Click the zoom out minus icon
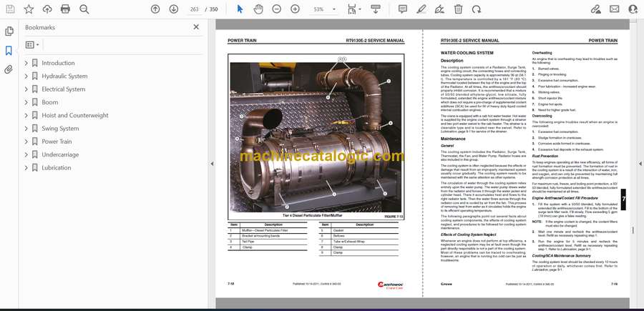Viewport: 644px width, 311px height. point(278,9)
